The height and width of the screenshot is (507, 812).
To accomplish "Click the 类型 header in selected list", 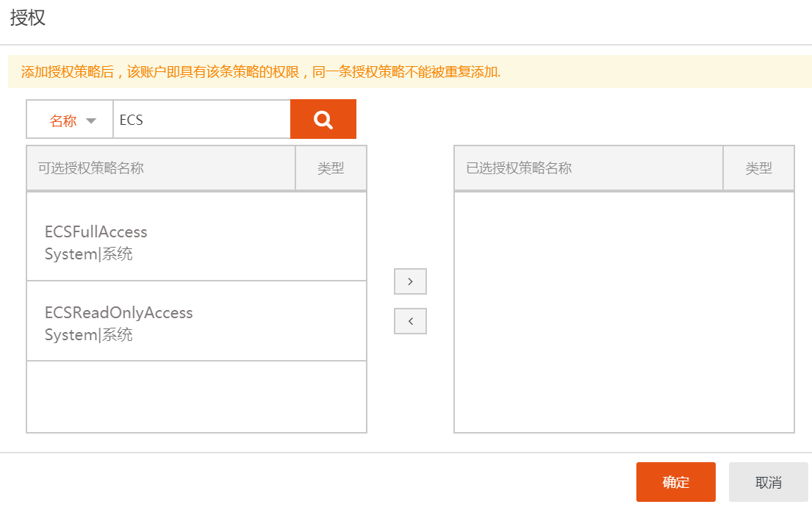I will (x=758, y=168).
